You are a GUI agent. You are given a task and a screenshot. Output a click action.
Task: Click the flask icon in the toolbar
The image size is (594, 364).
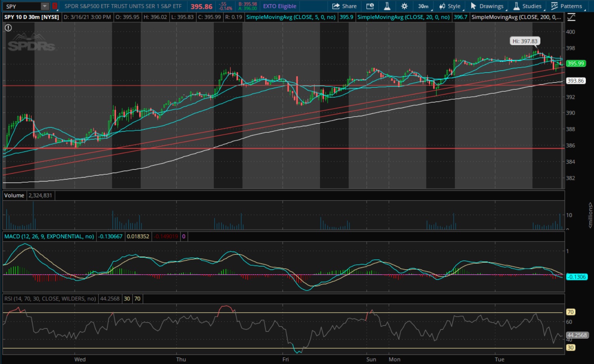387,6
